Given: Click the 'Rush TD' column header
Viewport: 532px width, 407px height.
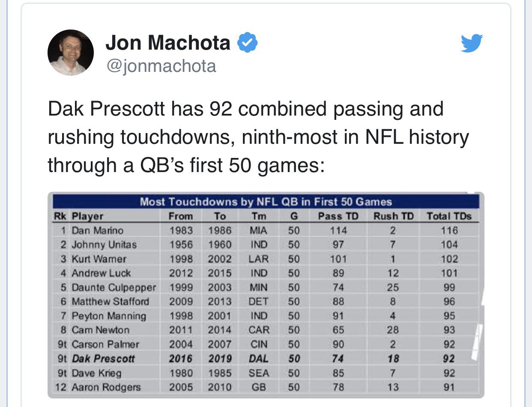Looking at the screenshot, I should [393, 216].
